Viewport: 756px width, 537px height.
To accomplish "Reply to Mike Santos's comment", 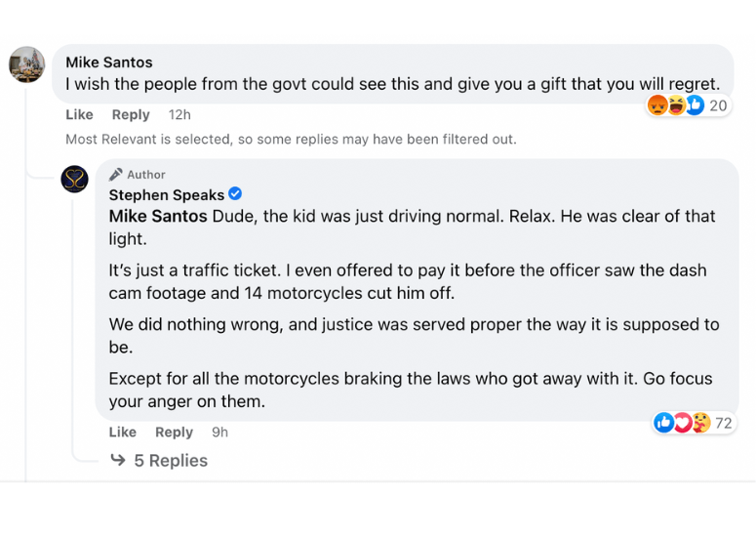I will coord(131,114).
